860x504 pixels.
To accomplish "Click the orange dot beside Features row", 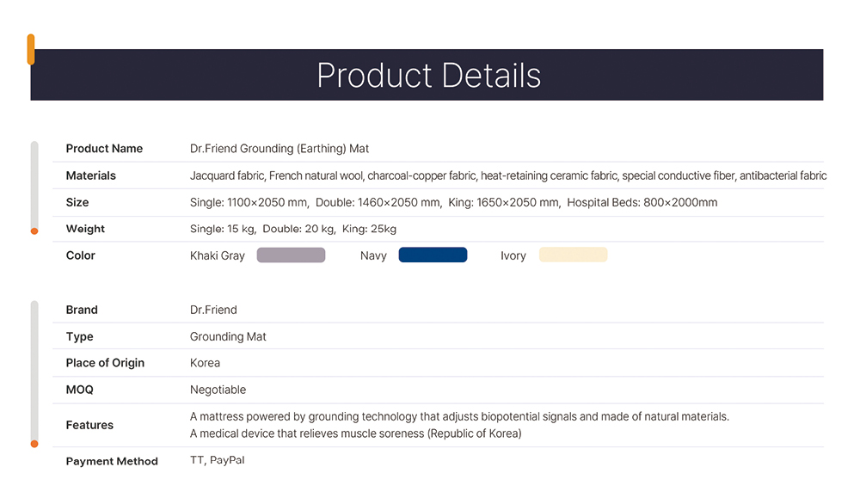I will (34, 444).
